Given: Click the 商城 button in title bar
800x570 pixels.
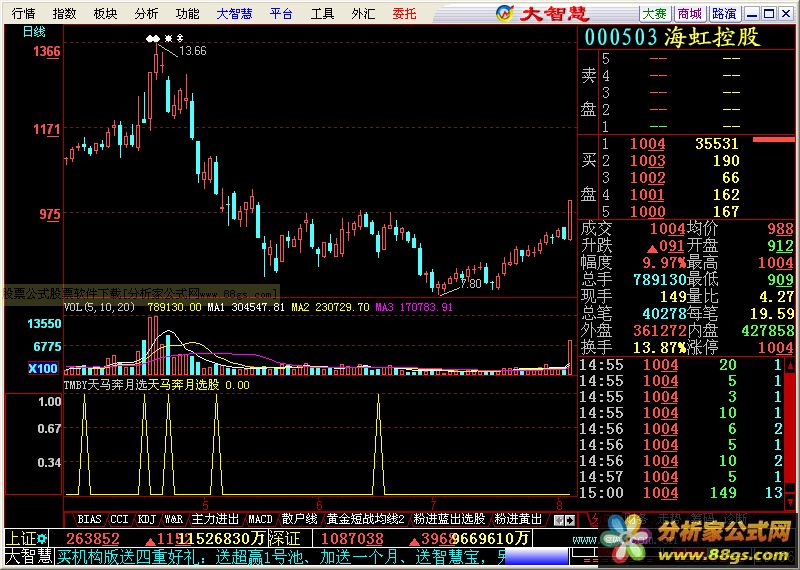Looking at the screenshot, I should point(690,14).
